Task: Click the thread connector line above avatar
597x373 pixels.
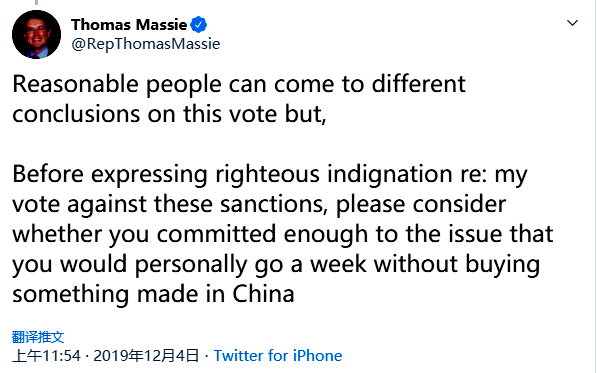Action: click(37, 2)
